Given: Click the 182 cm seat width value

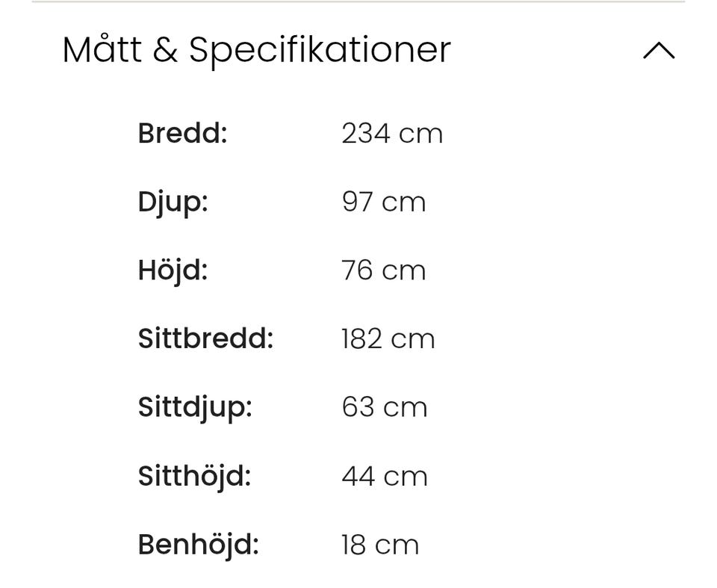Looking at the screenshot, I should 388,339.
